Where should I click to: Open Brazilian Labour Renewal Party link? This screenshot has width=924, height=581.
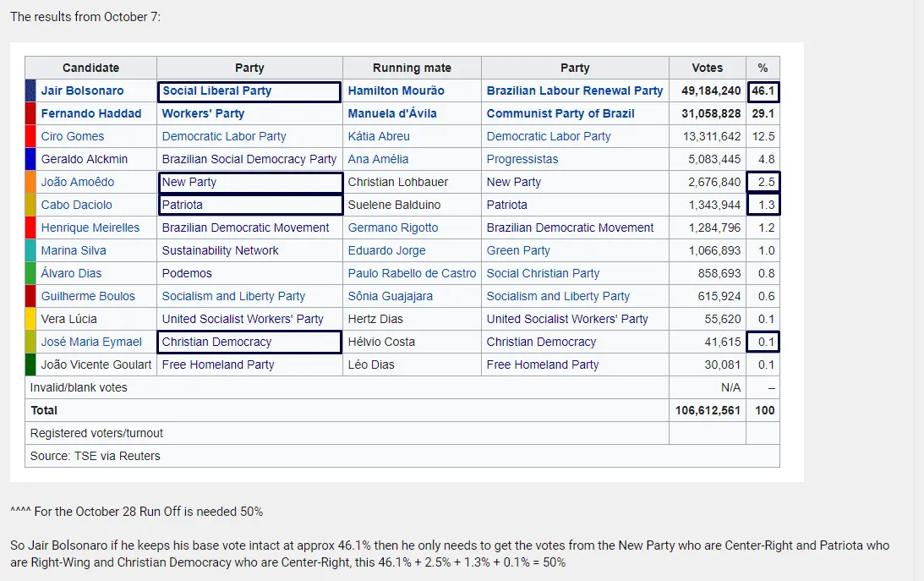point(574,90)
